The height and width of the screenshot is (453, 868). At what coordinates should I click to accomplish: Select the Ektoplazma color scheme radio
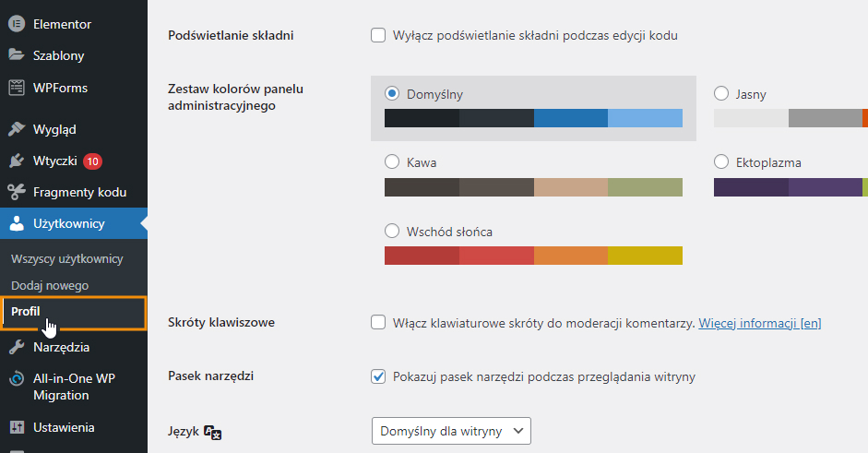[x=721, y=161]
